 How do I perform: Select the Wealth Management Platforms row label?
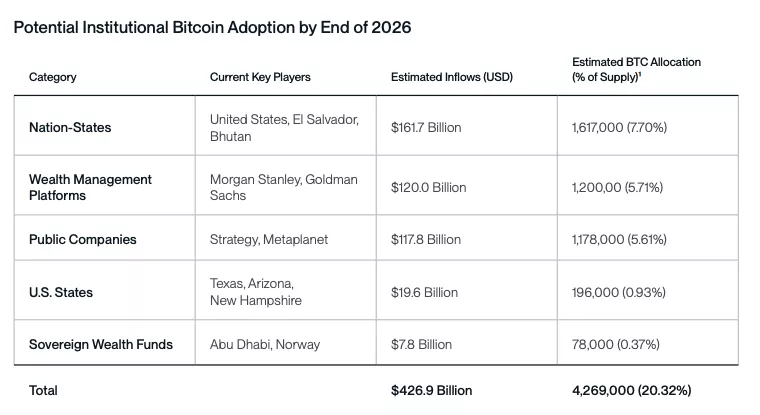(x=90, y=187)
